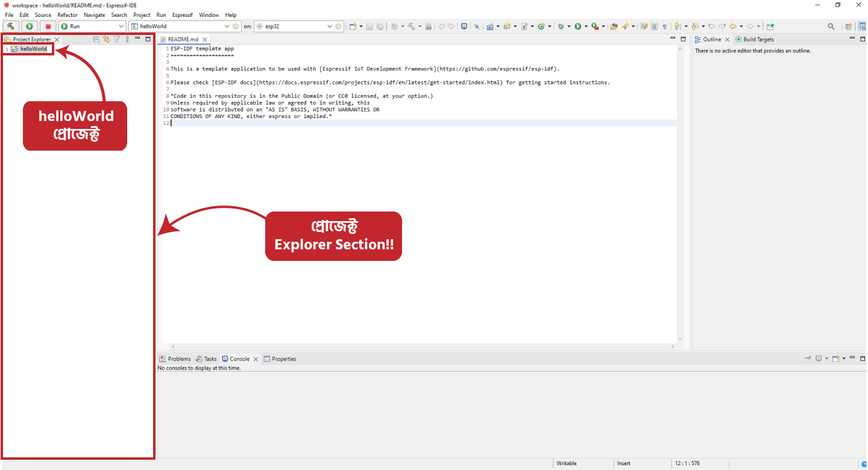This screenshot has width=868, height=470.
Task: Click the Search flashlight toolbar icon
Action: coord(625,27)
